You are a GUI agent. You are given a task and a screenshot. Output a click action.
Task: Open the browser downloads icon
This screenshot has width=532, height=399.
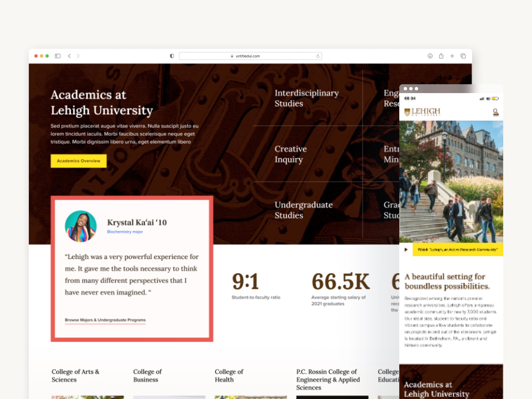(430, 56)
